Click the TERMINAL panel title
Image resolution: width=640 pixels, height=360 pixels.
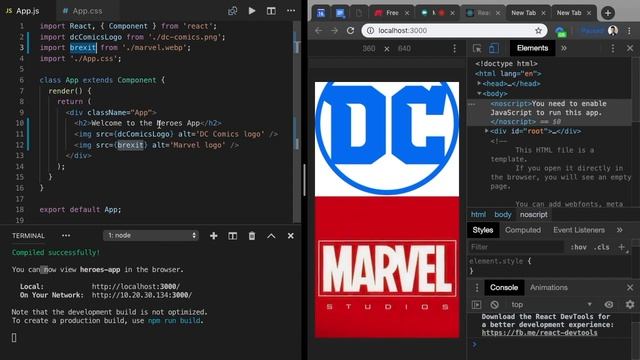coord(28,236)
